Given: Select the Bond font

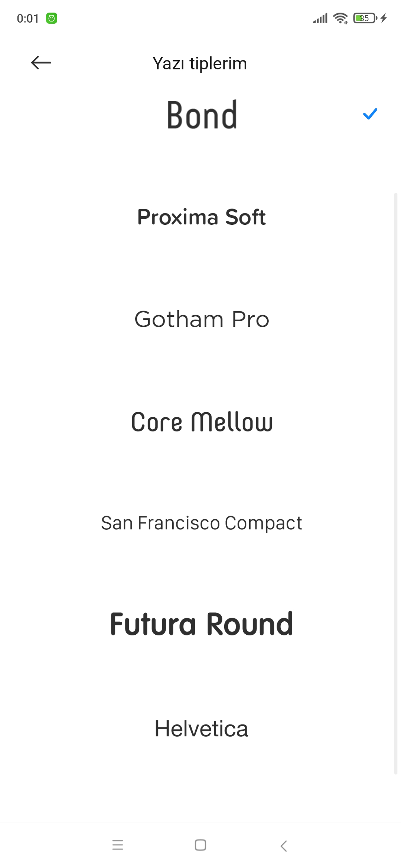Looking at the screenshot, I should (x=202, y=115).
